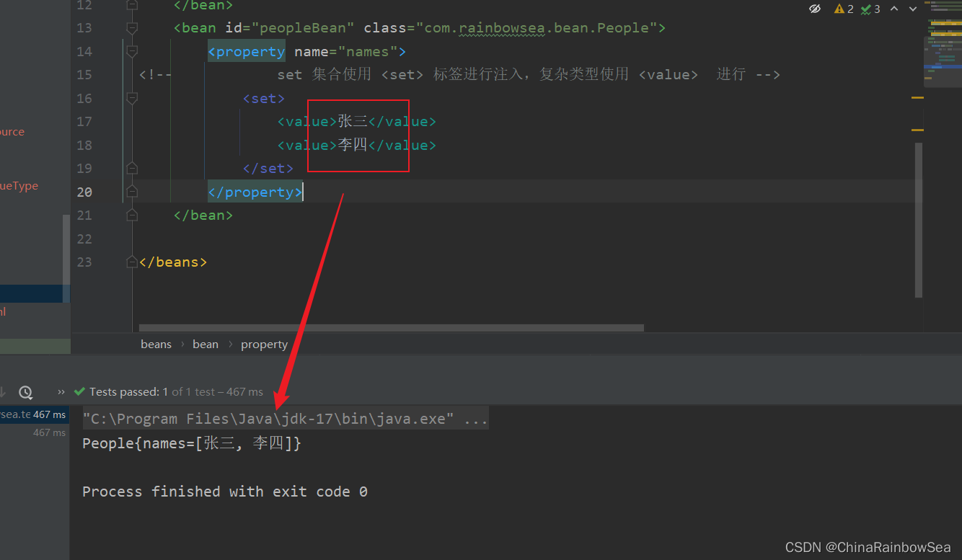Click the closing </property> tag
This screenshot has width=962, height=560.
255,192
